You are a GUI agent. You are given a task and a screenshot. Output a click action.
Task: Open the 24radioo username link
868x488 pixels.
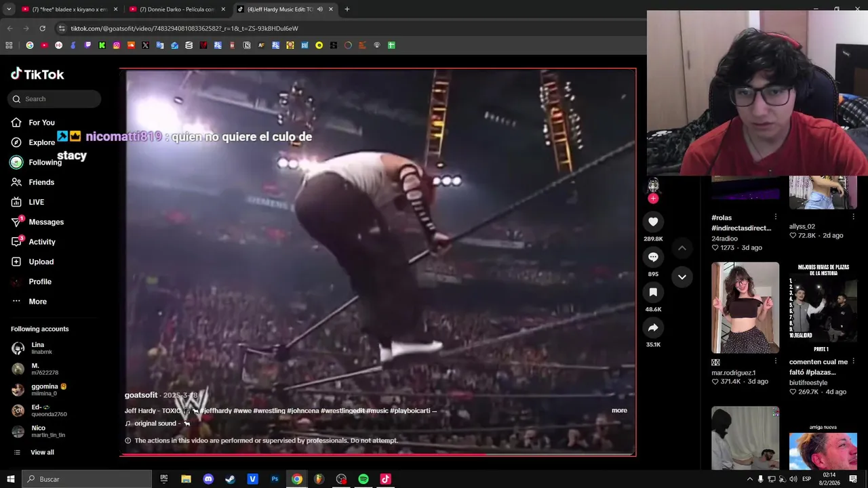725,239
